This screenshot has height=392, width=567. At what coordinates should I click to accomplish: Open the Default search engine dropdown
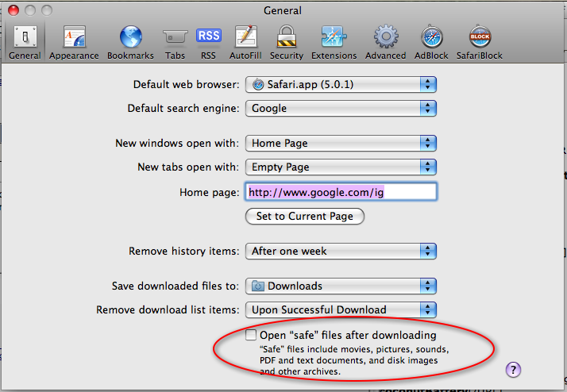[x=341, y=109]
